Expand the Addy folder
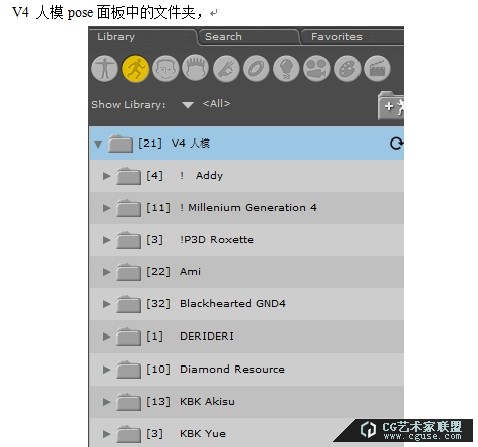 click(x=106, y=176)
